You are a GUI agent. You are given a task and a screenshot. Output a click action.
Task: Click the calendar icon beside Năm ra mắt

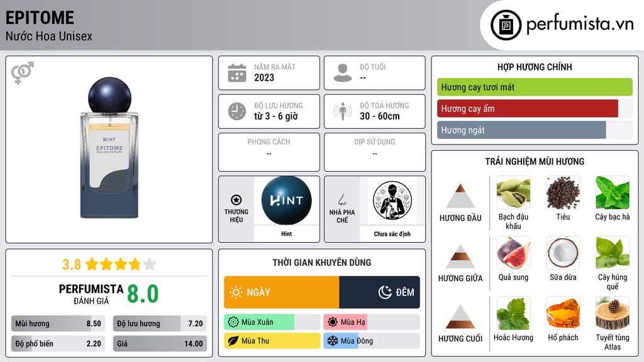coord(237,73)
